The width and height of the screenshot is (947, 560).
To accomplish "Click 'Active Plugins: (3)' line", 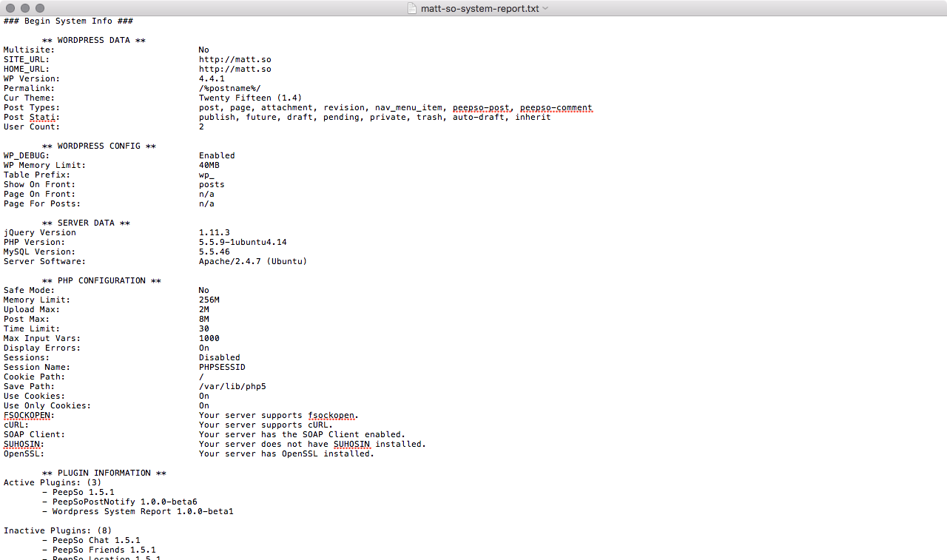I will click(x=53, y=482).
